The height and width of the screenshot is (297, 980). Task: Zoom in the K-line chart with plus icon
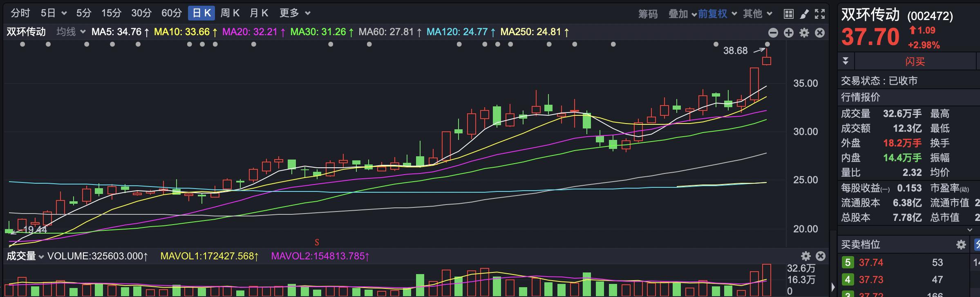pyautogui.click(x=788, y=33)
